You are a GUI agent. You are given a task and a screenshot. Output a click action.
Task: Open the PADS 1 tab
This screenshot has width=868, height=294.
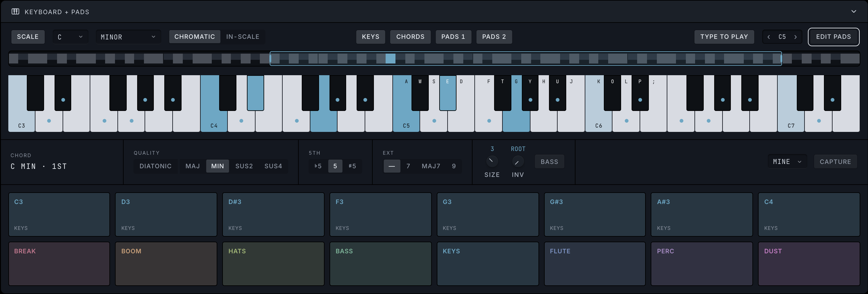(x=453, y=37)
